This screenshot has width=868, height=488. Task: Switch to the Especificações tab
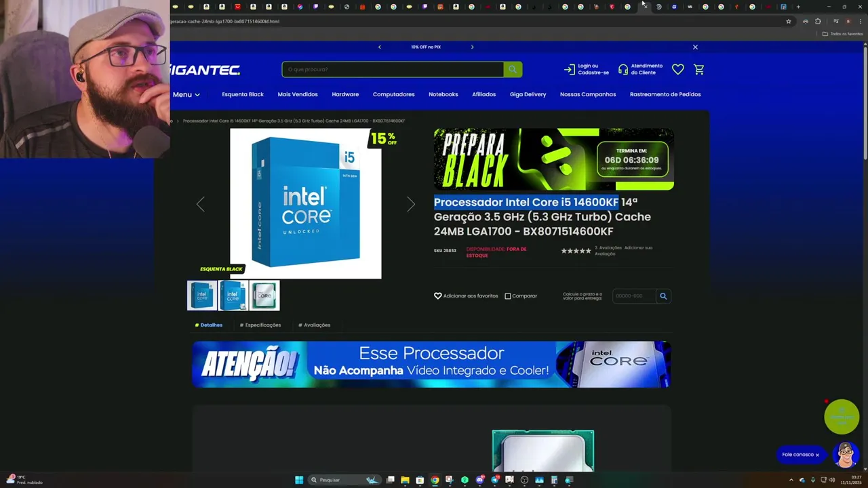click(260, 325)
